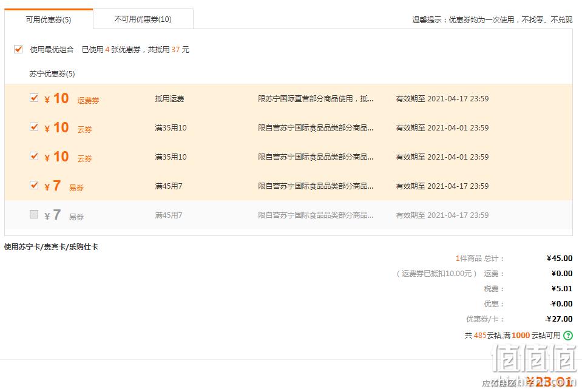
Task: Click 运费券已抵扣10.00元 note
Action: pyautogui.click(x=436, y=274)
